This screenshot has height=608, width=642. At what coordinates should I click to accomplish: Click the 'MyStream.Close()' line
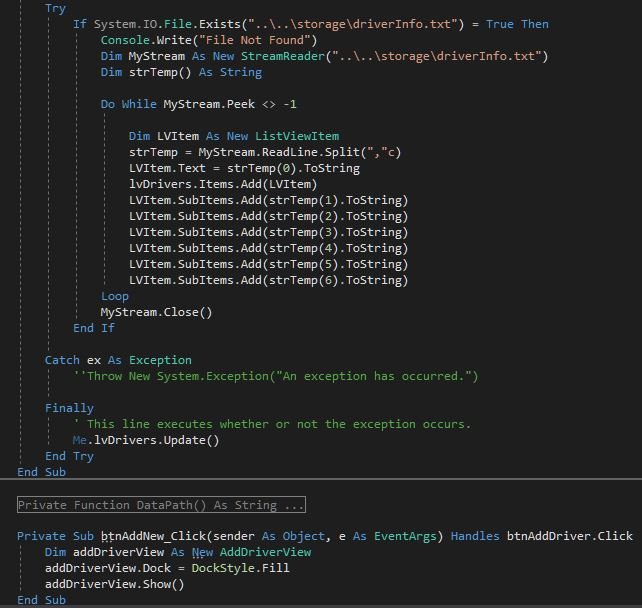(x=156, y=312)
